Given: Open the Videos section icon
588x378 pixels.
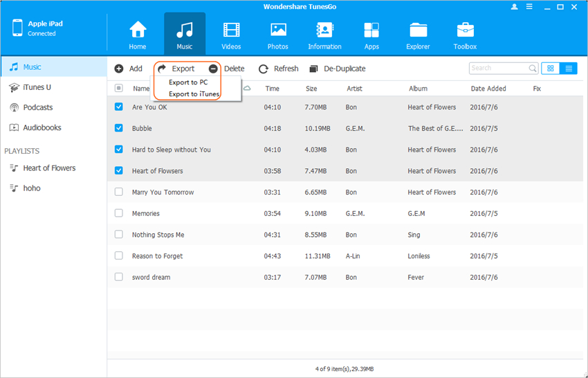Looking at the screenshot, I should click(231, 30).
